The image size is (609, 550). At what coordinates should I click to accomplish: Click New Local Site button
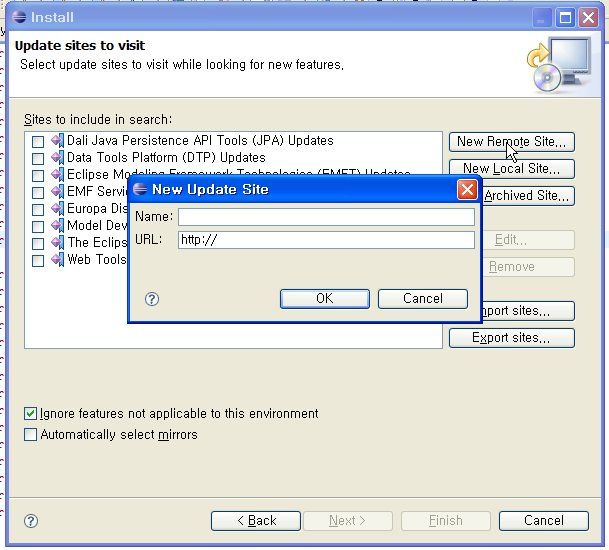click(512, 169)
